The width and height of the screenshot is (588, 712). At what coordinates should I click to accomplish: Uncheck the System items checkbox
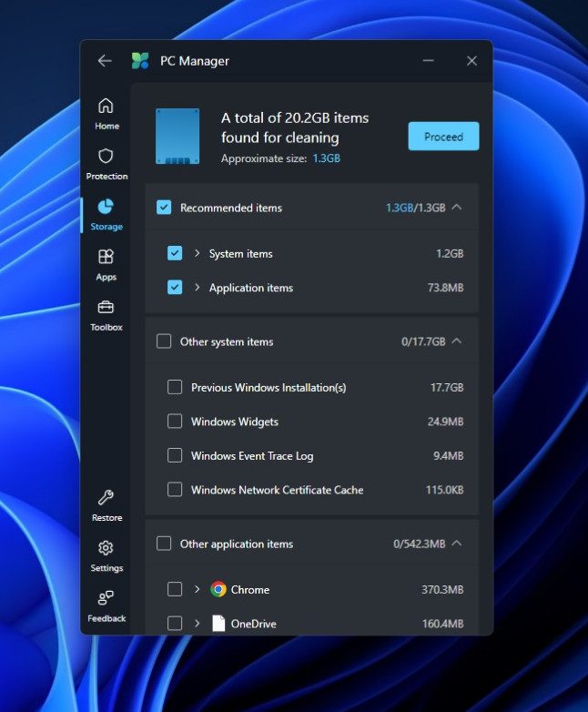click(175, 253)
